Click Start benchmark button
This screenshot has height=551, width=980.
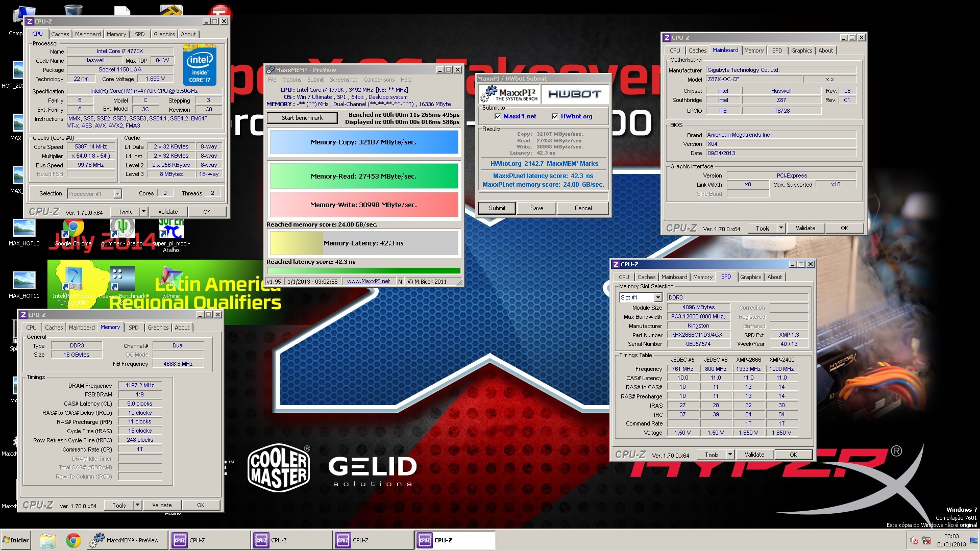pyautogui.click(x=302, y=118)
